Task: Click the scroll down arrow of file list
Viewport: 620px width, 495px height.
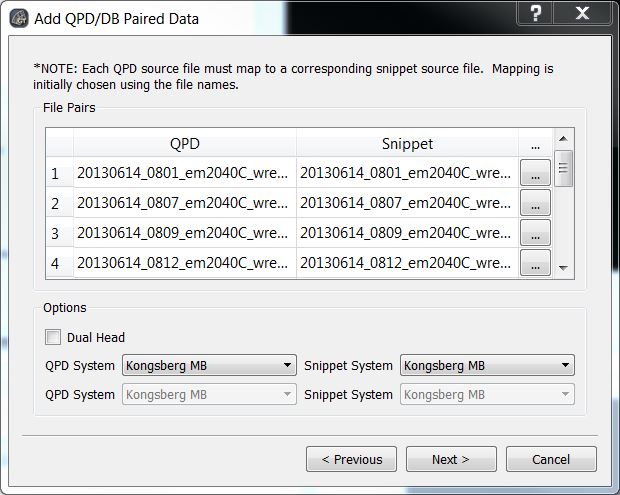Action: 563,268
